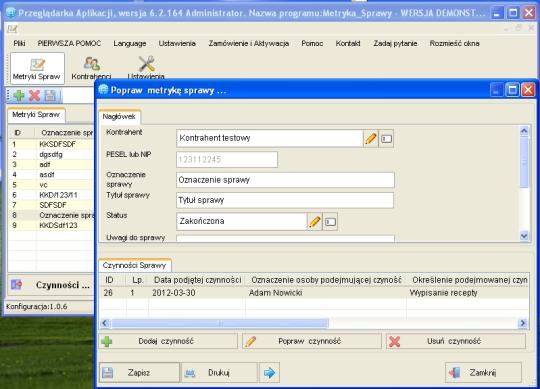Viewport: 540px width, 389px height.
Task: Click Czynności table scroll left arrow
Action: (x=105, y=323)
